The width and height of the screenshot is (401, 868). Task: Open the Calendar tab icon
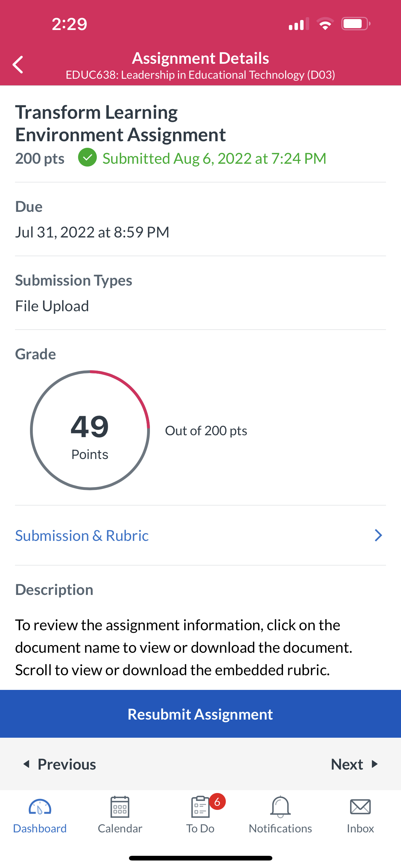(120, 807)
